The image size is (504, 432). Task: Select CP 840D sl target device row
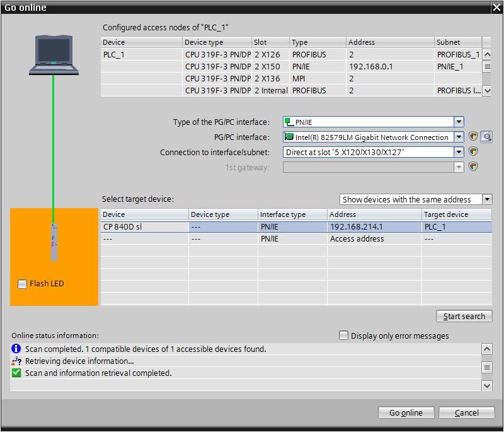click(x=296, y=227)
